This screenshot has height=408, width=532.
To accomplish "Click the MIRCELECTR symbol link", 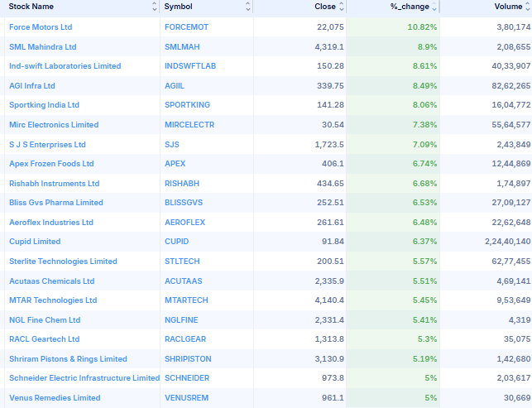I will (x=189, y=125).
